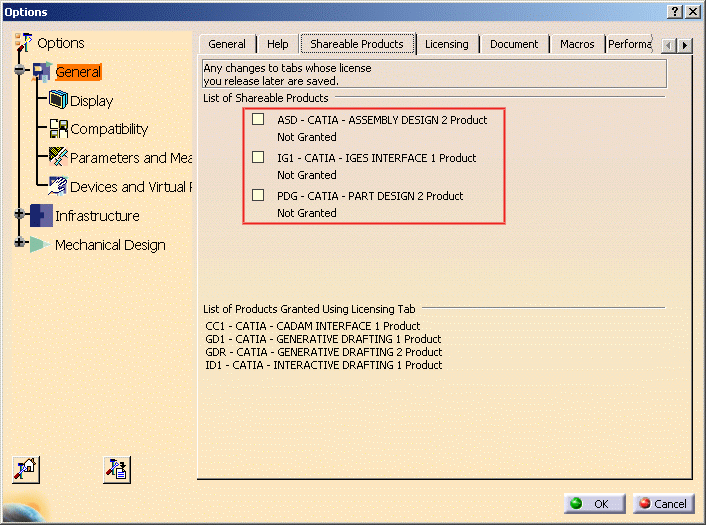
Task: Select Parameters and Measure tree item
Action: pos(131,158)
